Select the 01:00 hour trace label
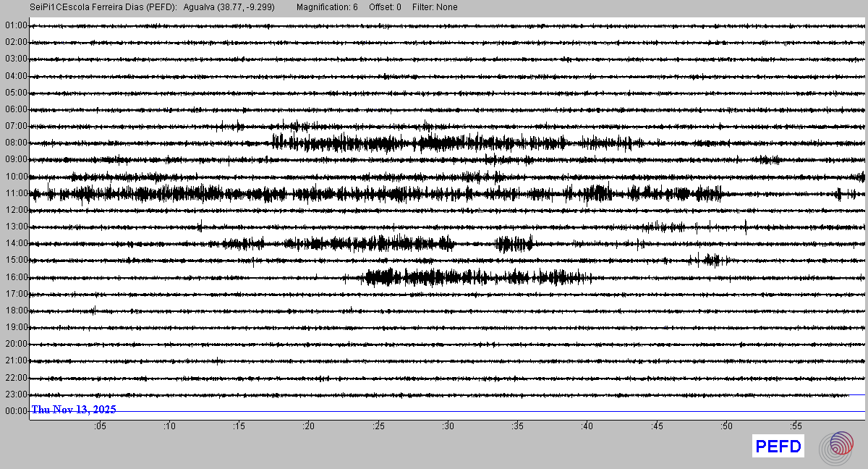868x469 pixels. [x=15, y=26]
